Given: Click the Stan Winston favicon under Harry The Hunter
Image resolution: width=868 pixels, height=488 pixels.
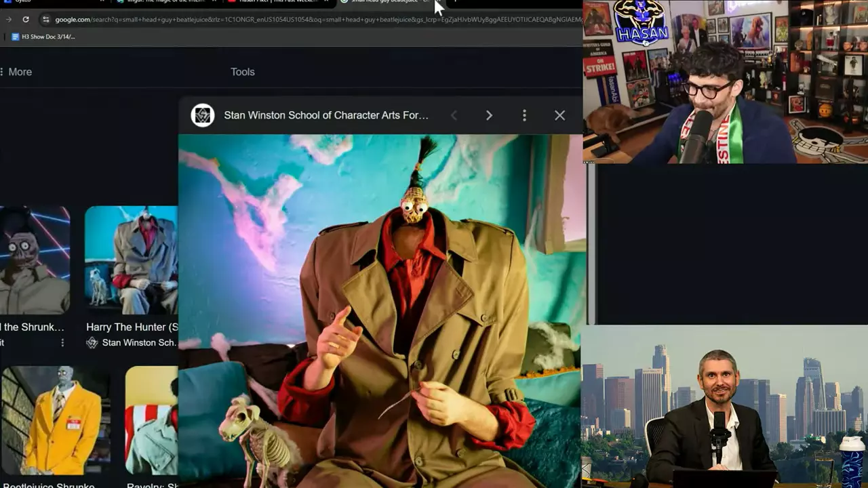Looking at the screenshot, I should point(92,343).
